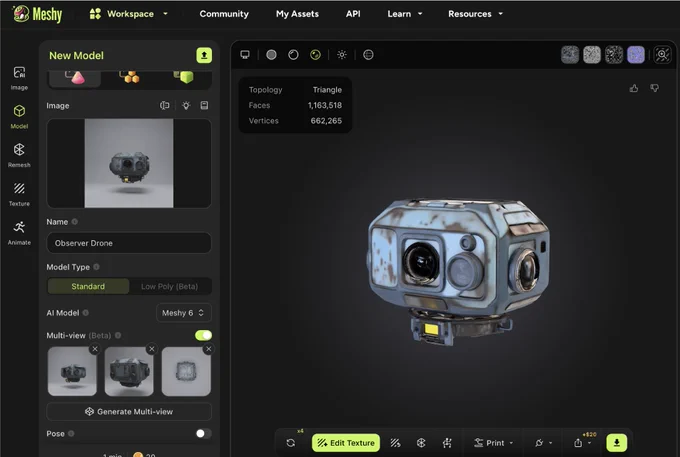This screenshot has width=680, height=457.
Task: Open the viewport lighting sun settings
Action: [x=342, y=55]
